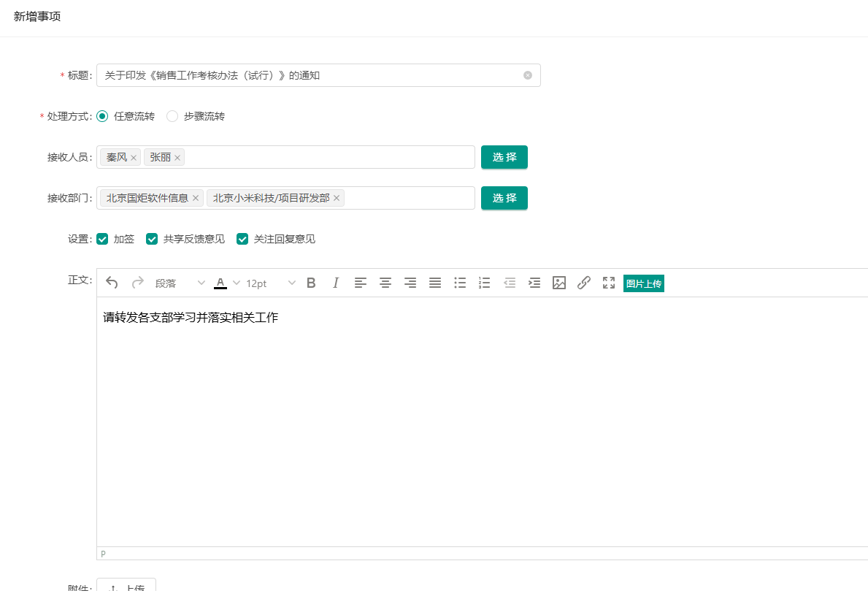Open text color picker arrow
868x607 pixels.
[x=237, y=283]
